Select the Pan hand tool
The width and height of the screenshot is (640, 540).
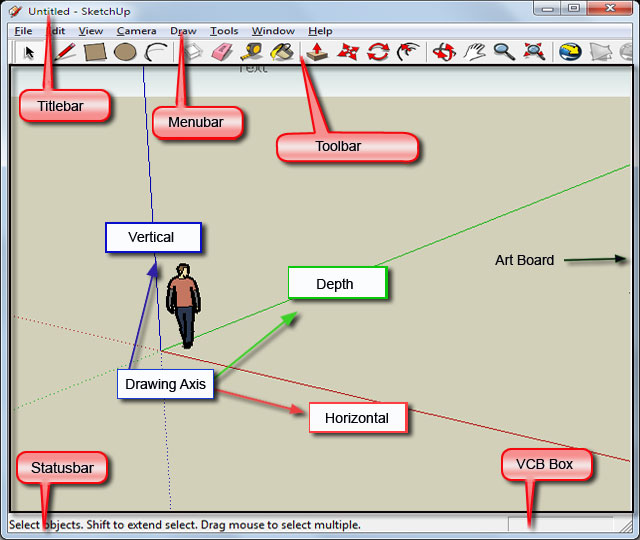[474, 52]
